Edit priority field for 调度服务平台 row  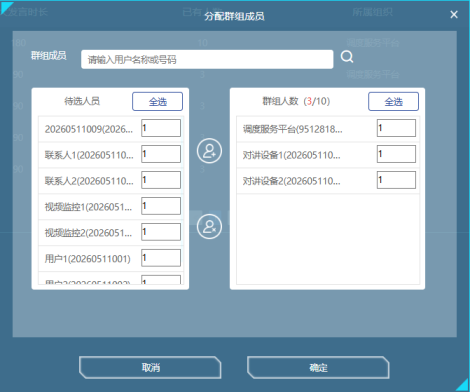pos(396,128)
